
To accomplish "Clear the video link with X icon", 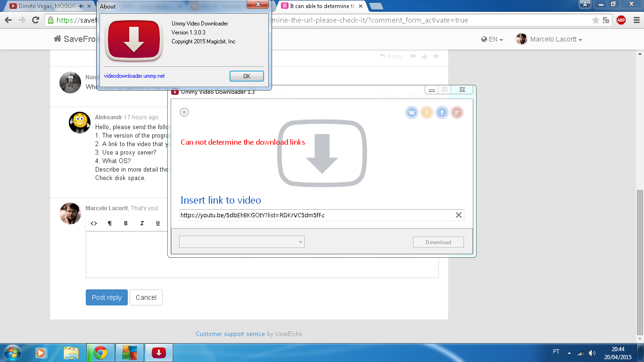I will pyautogui.click(x=458, y=215).
